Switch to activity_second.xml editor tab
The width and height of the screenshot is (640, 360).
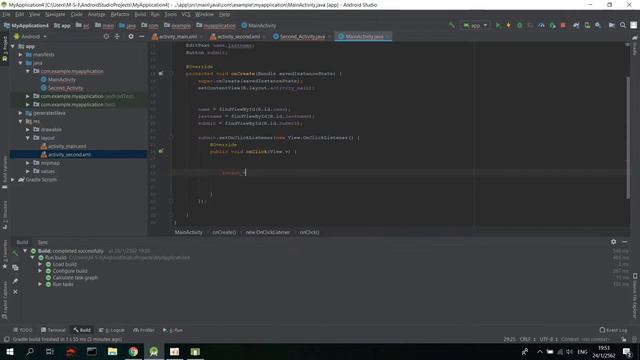pyautogui.click(x=238, y=37)
